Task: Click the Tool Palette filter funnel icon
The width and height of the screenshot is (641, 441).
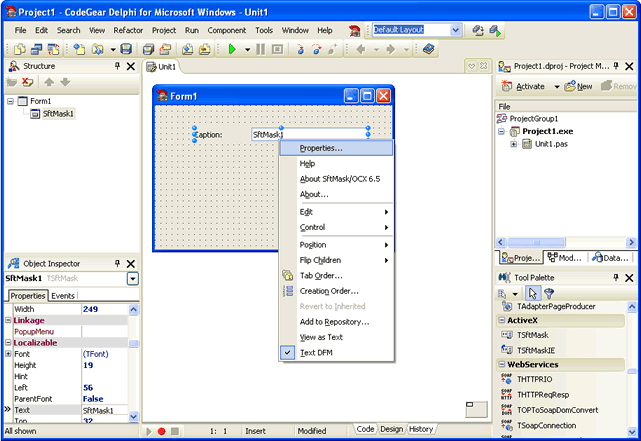Action: tap(549, 293)
